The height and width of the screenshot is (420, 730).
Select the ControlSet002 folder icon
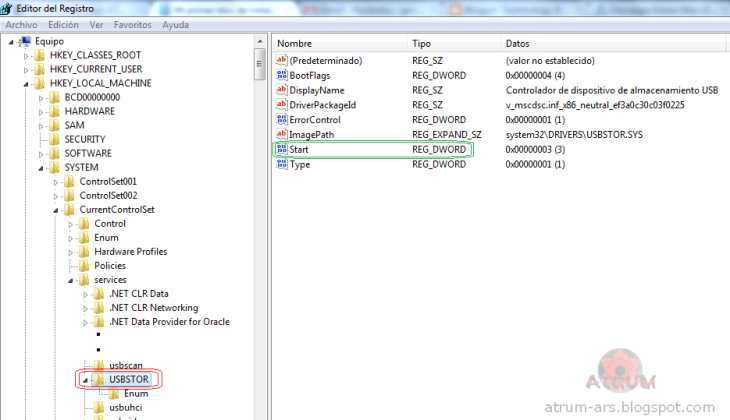[69, 196]
